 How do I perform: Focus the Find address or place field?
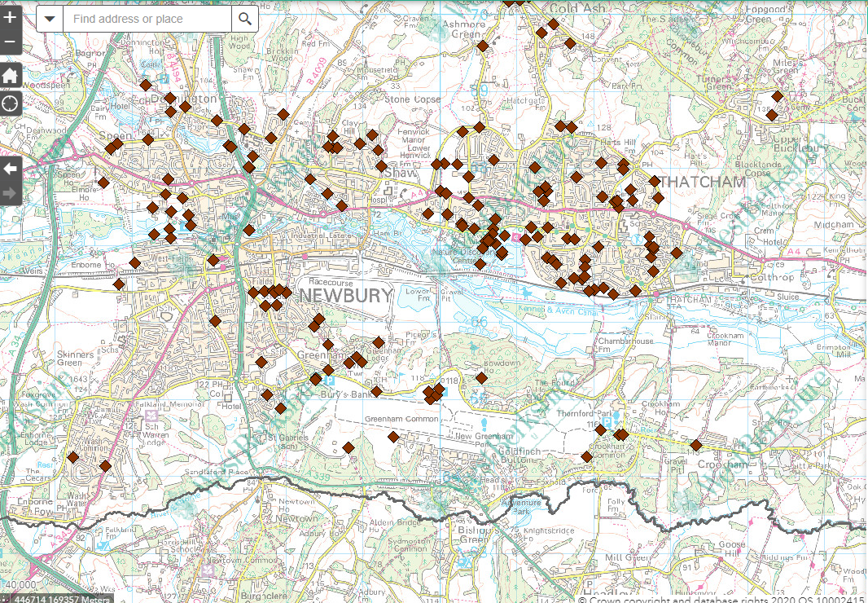coord(147,19)
